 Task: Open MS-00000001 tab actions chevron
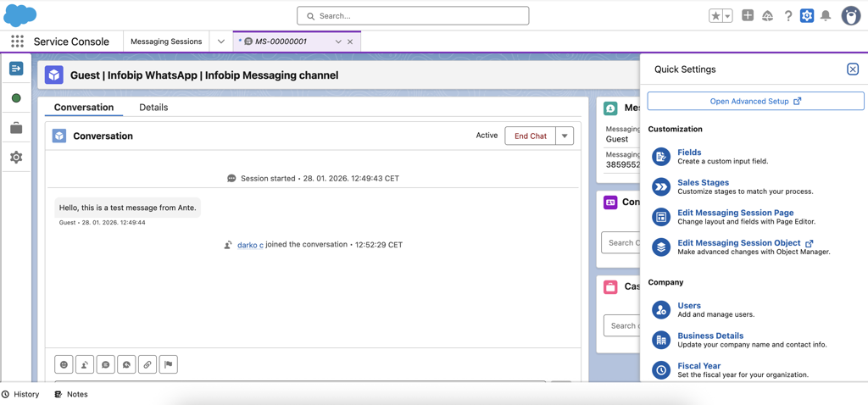(x=338, y=42)
